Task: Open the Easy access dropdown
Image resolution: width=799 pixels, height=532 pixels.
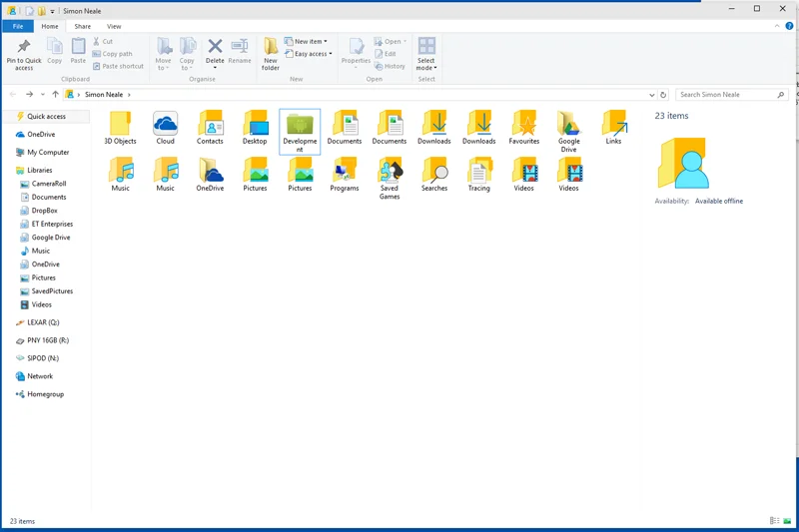Action: tap(309, 54)
